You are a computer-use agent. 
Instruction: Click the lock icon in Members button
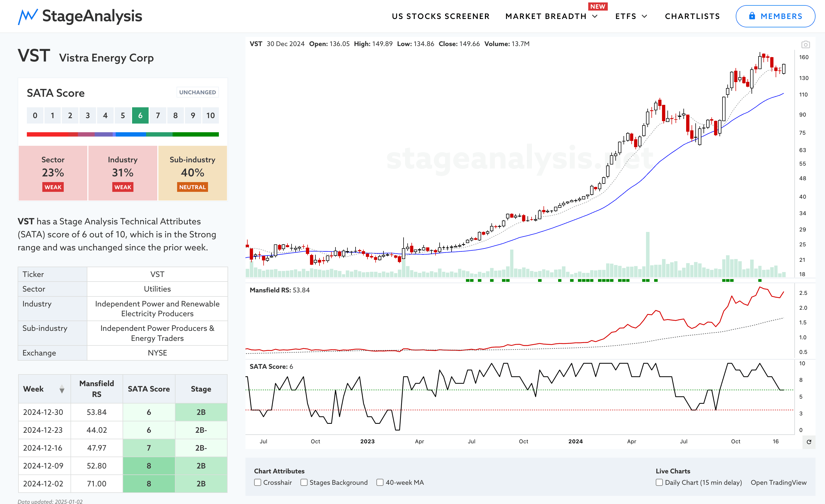752,16
